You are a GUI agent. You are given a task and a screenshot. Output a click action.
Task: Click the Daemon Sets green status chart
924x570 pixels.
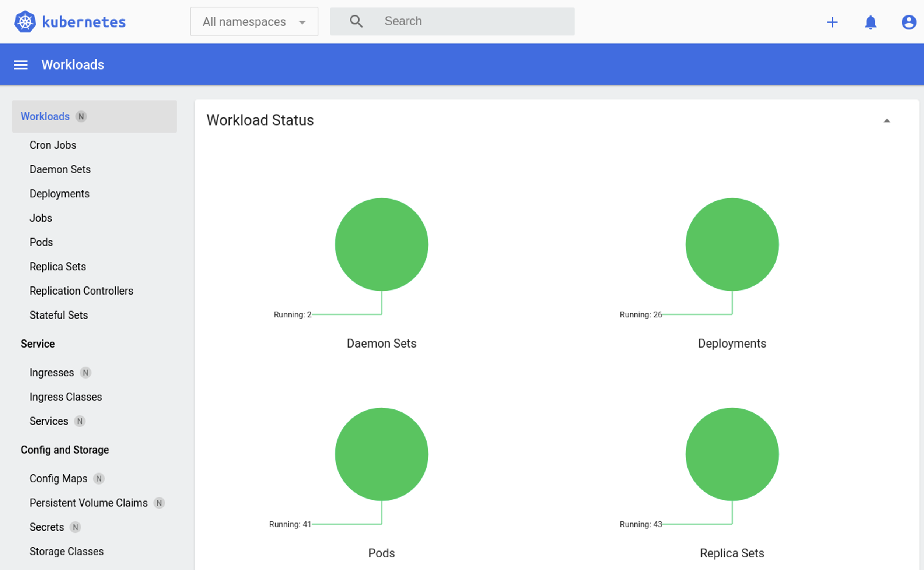[x=381, y=244]
